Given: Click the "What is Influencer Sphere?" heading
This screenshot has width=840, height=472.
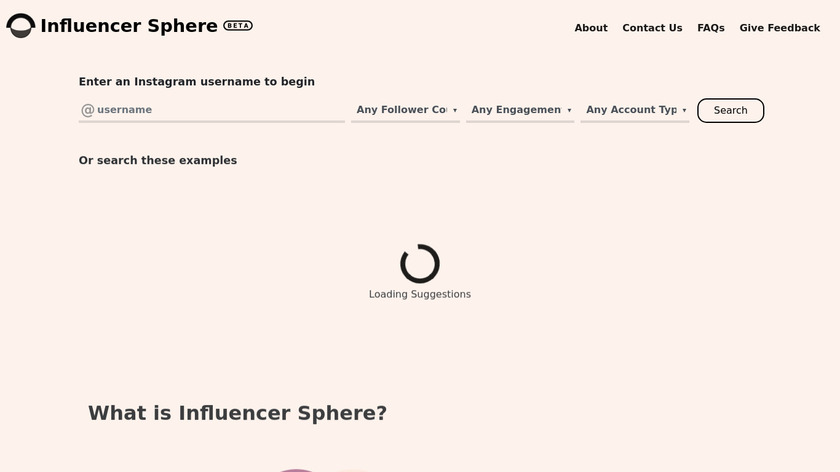Looking at the screenshot, I should point(237,413).
